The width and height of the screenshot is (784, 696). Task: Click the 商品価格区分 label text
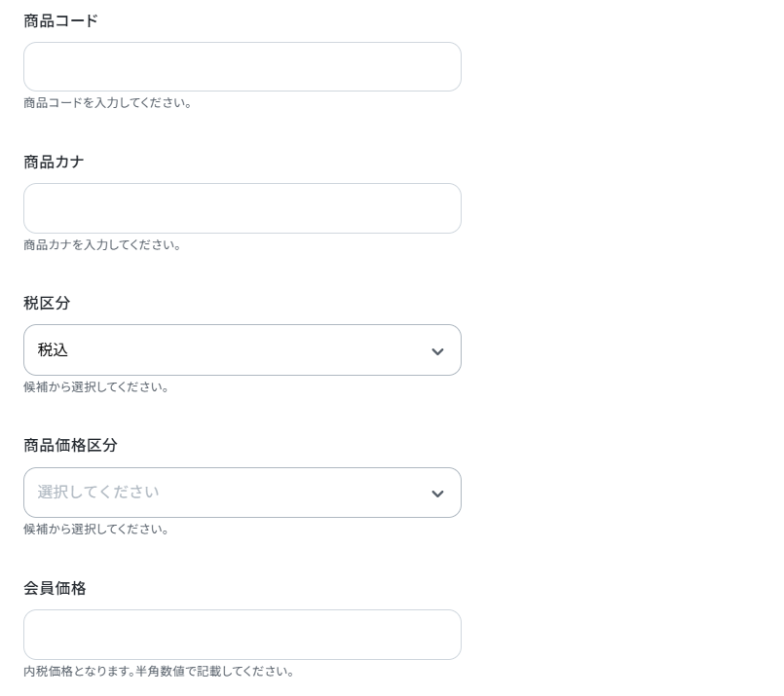(x=70, y=445)
